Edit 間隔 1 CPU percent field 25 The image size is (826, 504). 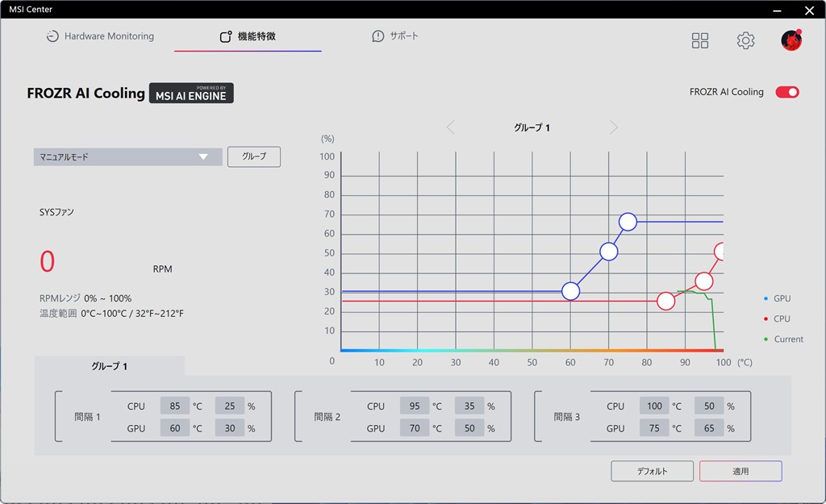[x=230, y=406]
